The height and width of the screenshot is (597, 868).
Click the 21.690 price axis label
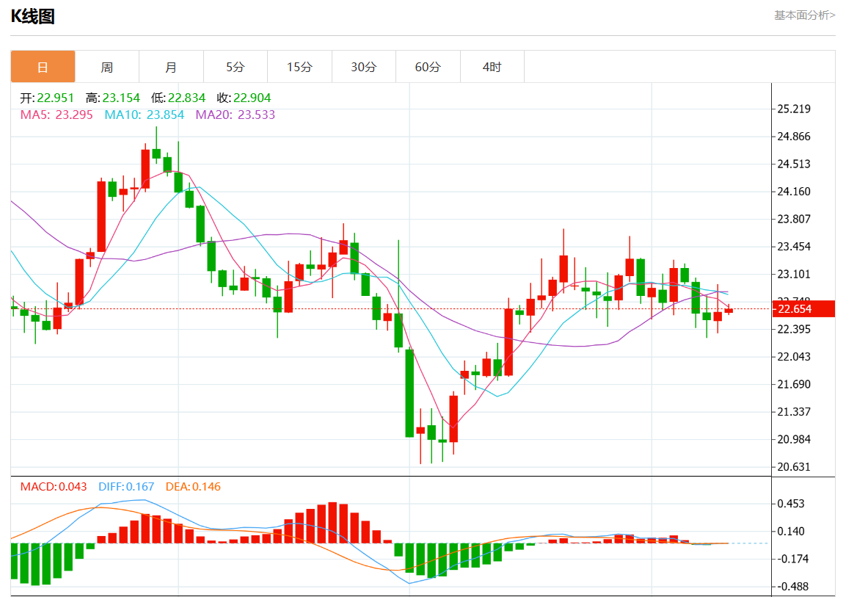tap(794, 384)
